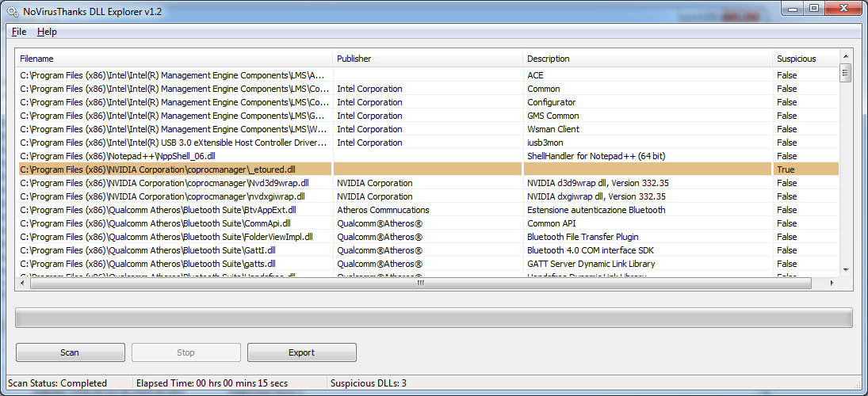
Task: Click horizontal scrollbar right arrow
Action: (832, 283)
